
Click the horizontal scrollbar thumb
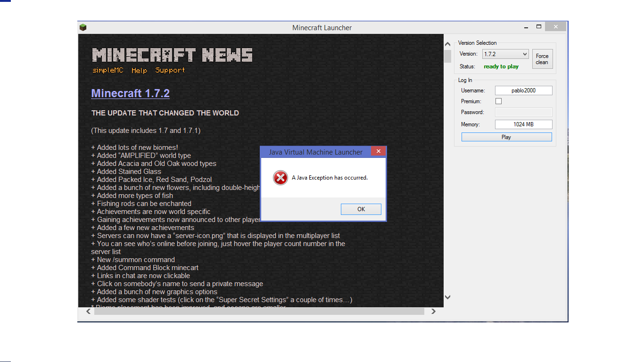coord(259,311)
